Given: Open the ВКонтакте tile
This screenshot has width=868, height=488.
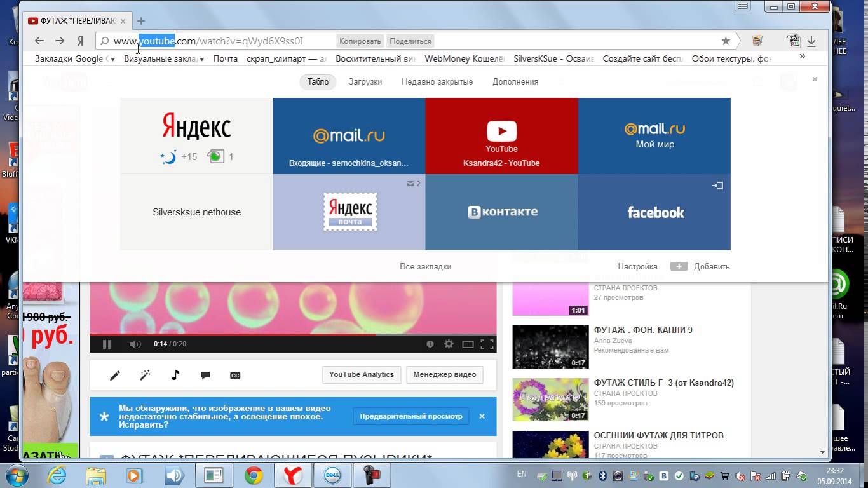Looking at the screenshot, I should tap(501, 212).
